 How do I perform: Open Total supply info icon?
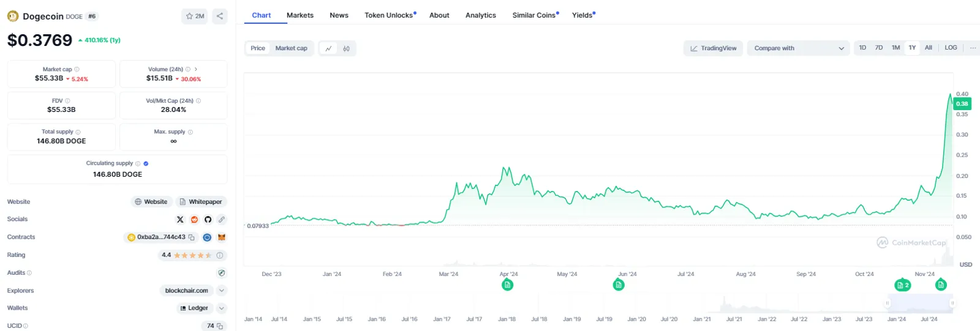78,132
